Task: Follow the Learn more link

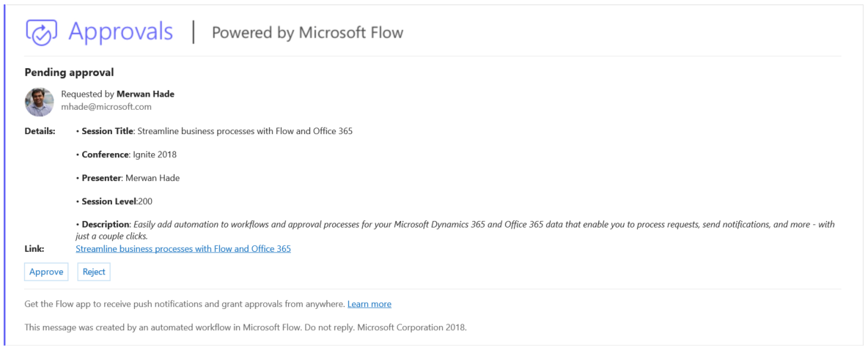Action: [369, 304]
